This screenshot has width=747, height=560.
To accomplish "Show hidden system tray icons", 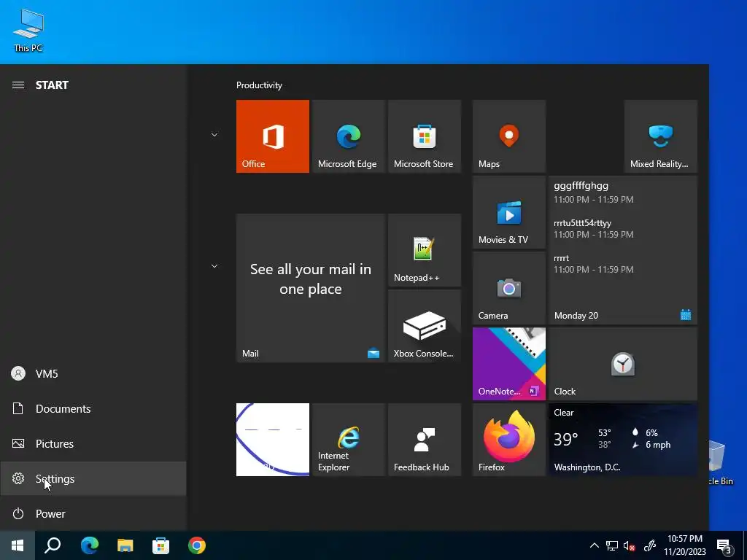I will tap(595, 545).
